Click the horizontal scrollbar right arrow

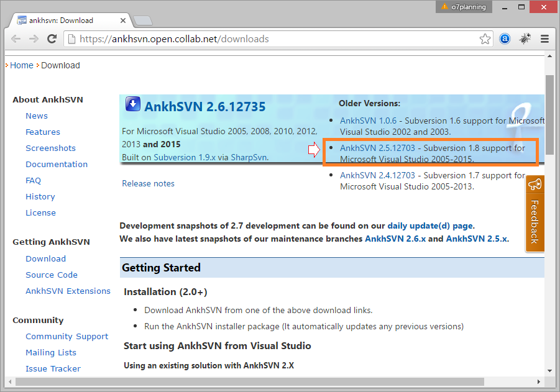(539, 381)
